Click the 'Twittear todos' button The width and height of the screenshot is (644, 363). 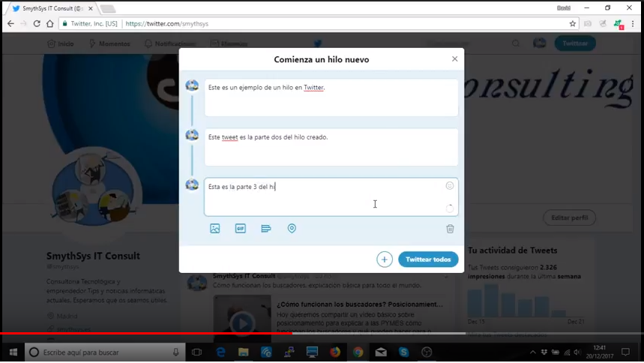click(428, 259)
